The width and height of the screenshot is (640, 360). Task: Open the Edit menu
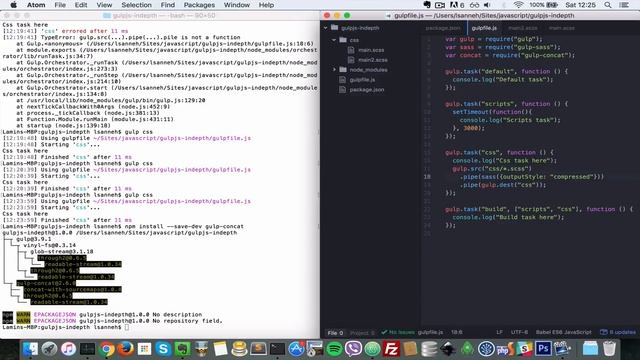point(81,5)
